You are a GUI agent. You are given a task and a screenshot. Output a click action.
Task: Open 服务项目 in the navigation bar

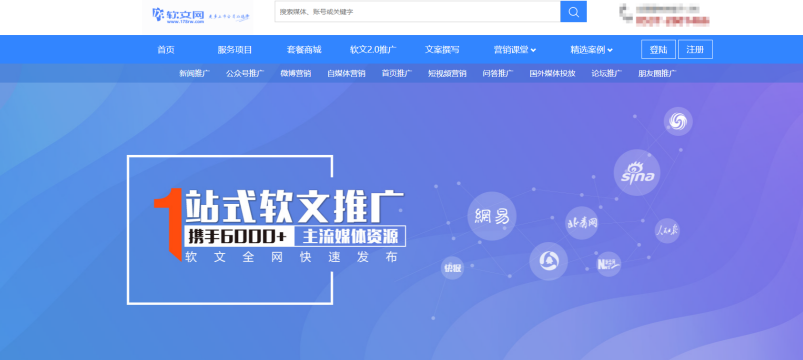coord(235,50)
